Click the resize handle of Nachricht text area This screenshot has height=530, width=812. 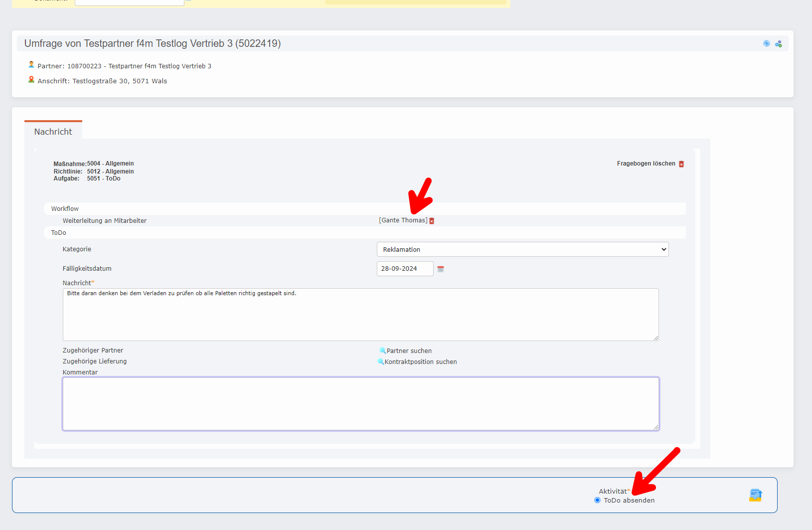tap(656, 338)
